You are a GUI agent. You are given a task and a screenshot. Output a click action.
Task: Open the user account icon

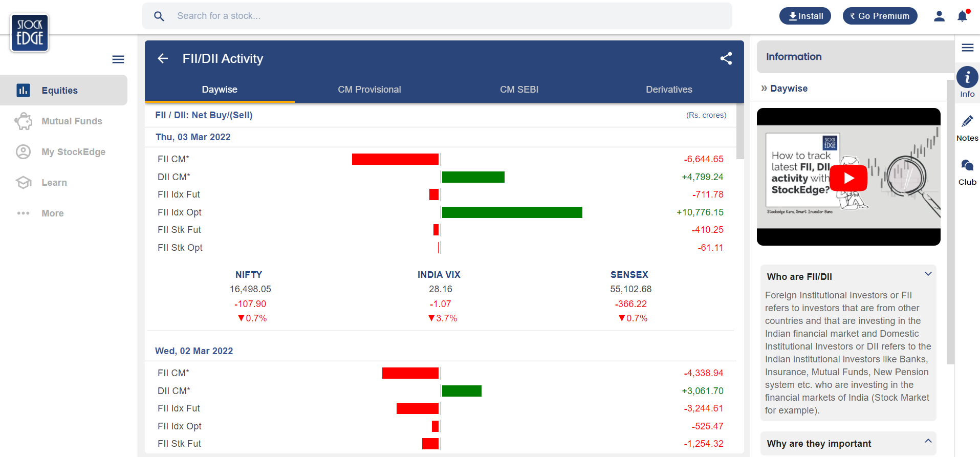[939, 16]
